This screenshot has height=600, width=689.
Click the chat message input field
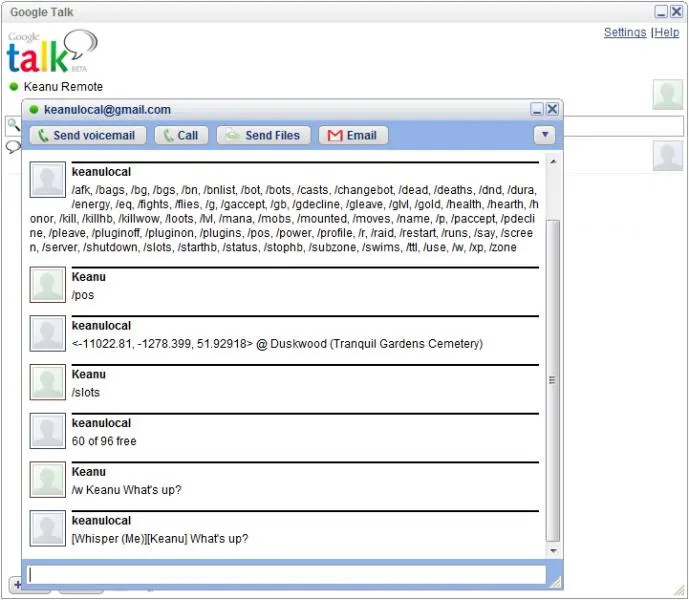point(287,575)
